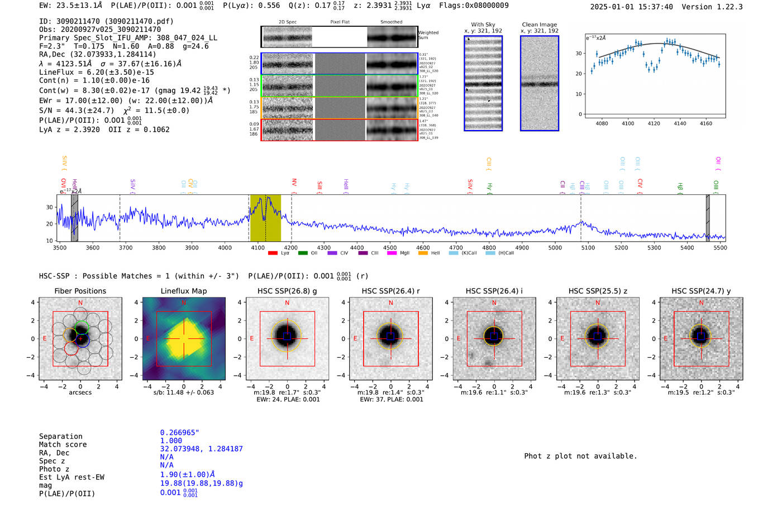Select the green-framed fiber spectrum row
782x532 pixels.
pyautogui.click(x=340, y=86)
